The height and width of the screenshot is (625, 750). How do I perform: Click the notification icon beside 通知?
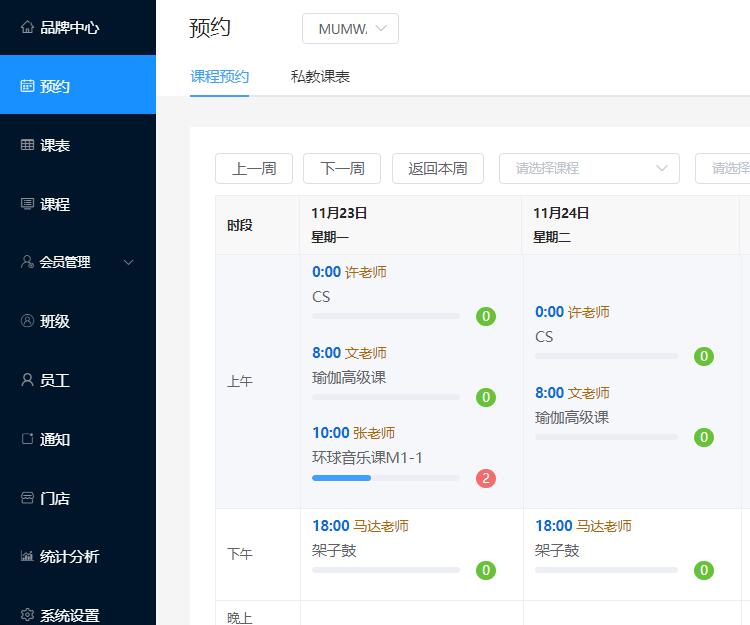[27, 439]
